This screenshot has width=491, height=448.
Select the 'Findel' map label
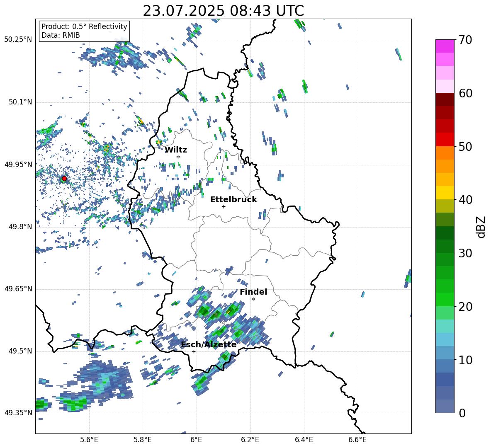(253, 292)
